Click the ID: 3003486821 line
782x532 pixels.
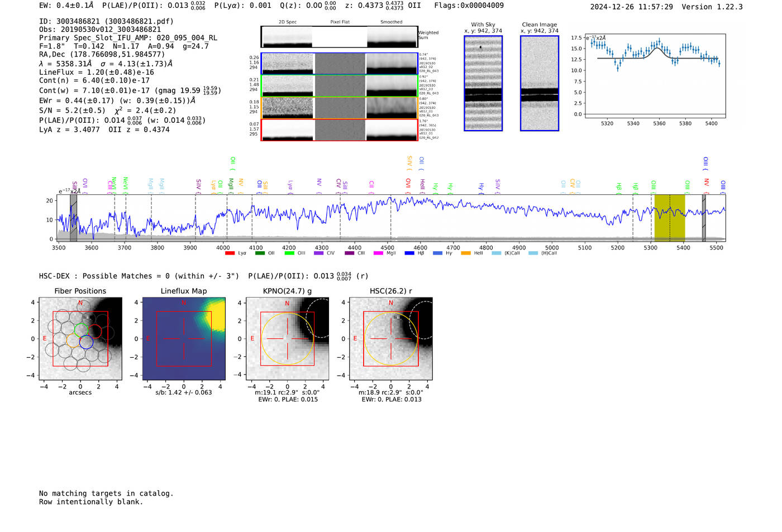(106, 21)
